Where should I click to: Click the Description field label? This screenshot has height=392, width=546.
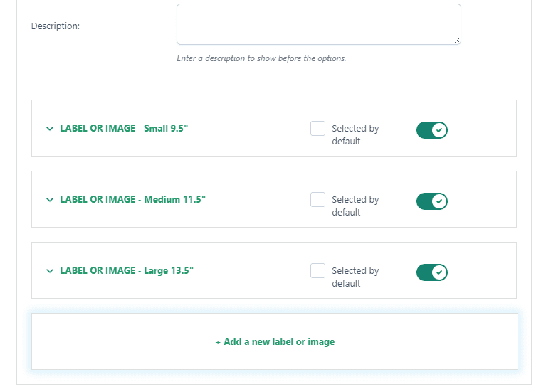(x=56, y=26)
